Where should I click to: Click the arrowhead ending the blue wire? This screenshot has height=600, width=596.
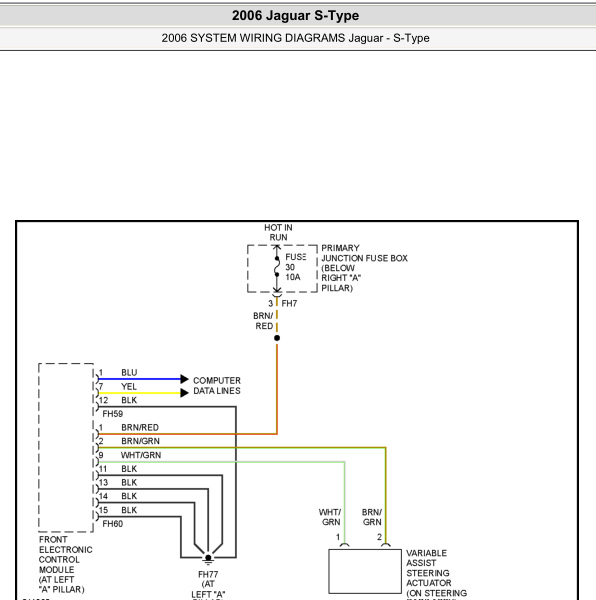184,379
